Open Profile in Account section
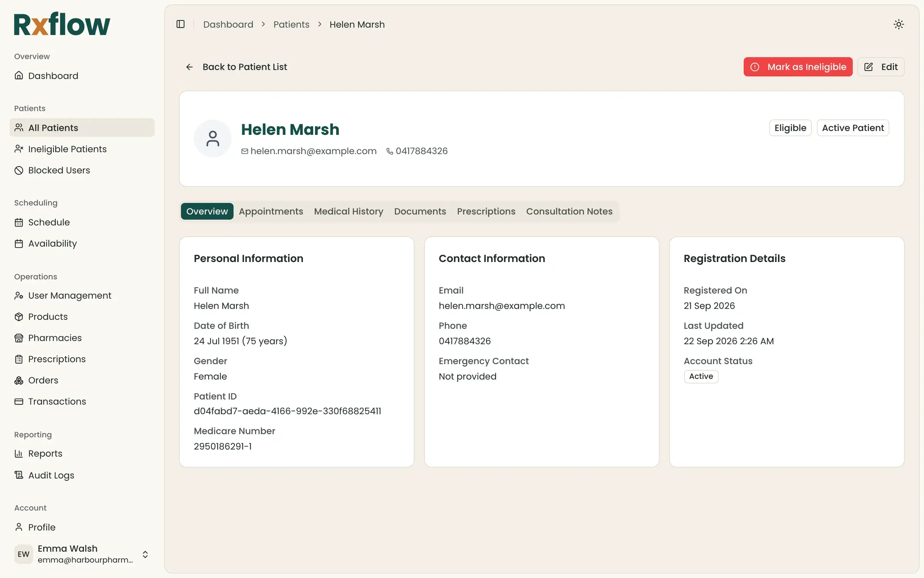Image resolution: width=924 pixels, height=578 pixels. pos(82,527)
